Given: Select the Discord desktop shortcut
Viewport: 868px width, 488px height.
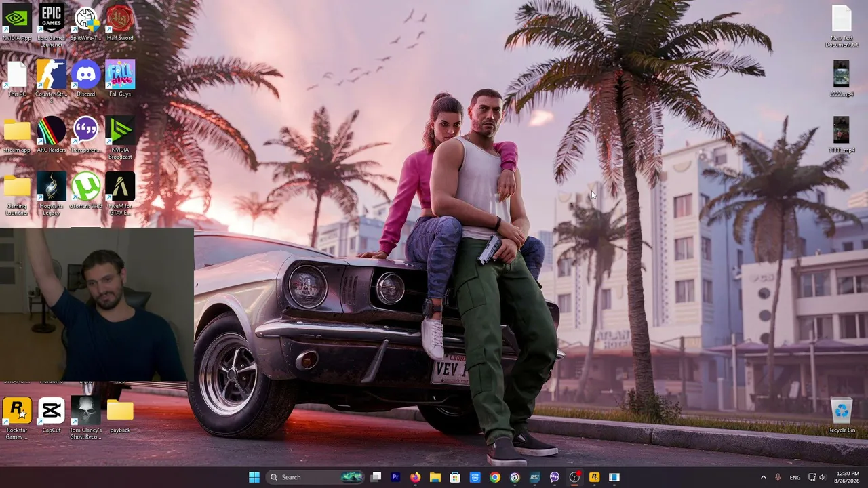Looking at the screenshot, I should click(85, 79).
